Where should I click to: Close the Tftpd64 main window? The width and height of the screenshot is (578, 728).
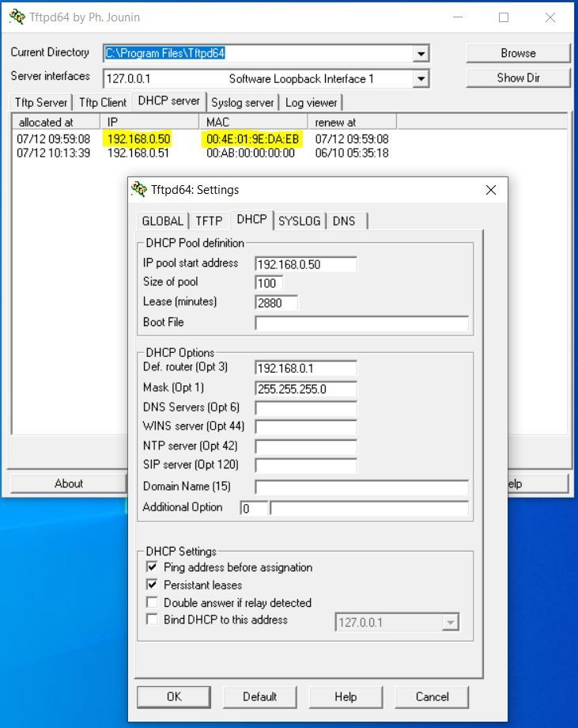click(x=550, y=17)
